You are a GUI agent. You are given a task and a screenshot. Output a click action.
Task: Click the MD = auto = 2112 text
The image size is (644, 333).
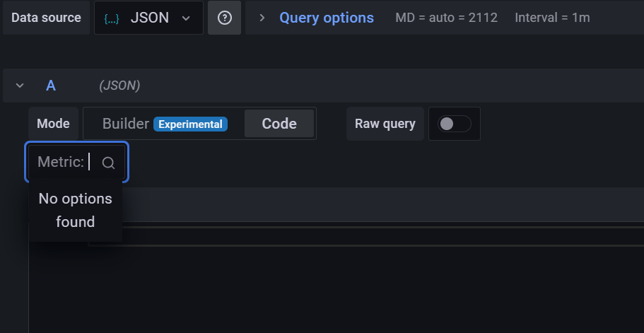click(446, 18)
